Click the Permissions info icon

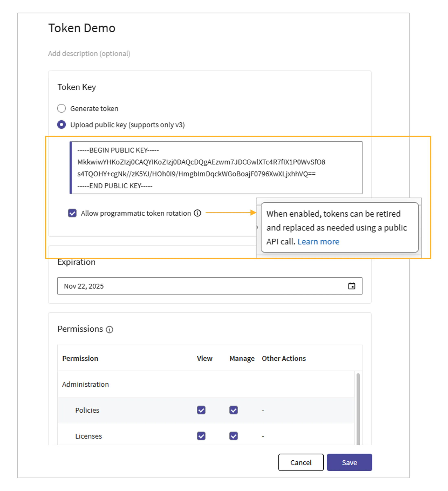pyautogui.click(x=109, y=329)
